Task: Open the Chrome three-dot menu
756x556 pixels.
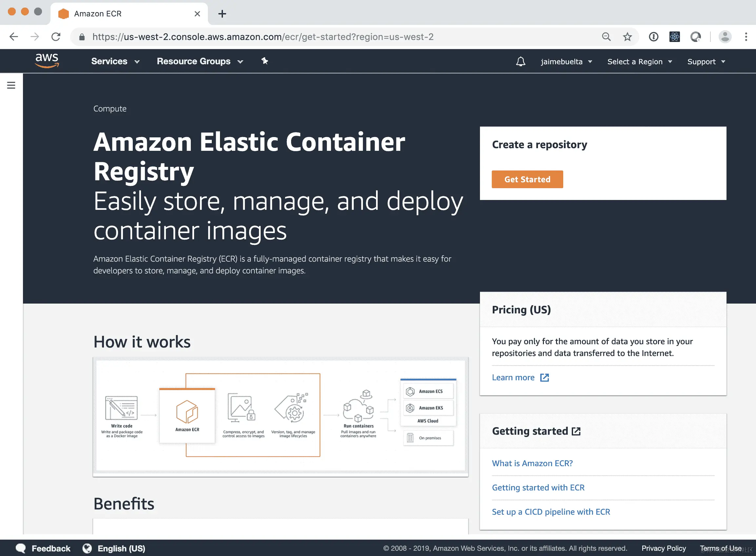Action: [x=746, y=37]
